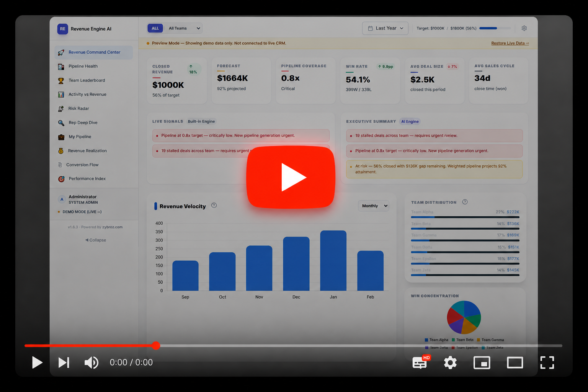Click the unplayed gray video progress bar
This screenshot has height=392, width=588.
(361, 346)
